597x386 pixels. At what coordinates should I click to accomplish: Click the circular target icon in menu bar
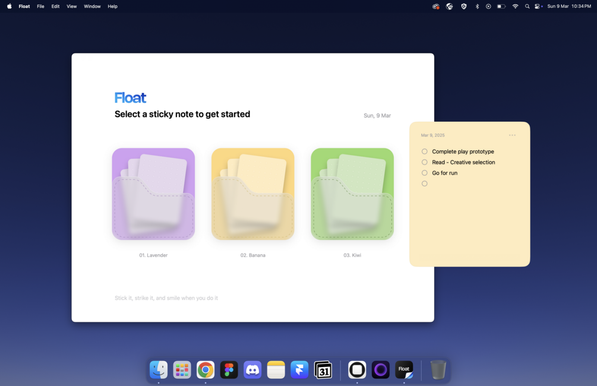click(x=488, y=6)
